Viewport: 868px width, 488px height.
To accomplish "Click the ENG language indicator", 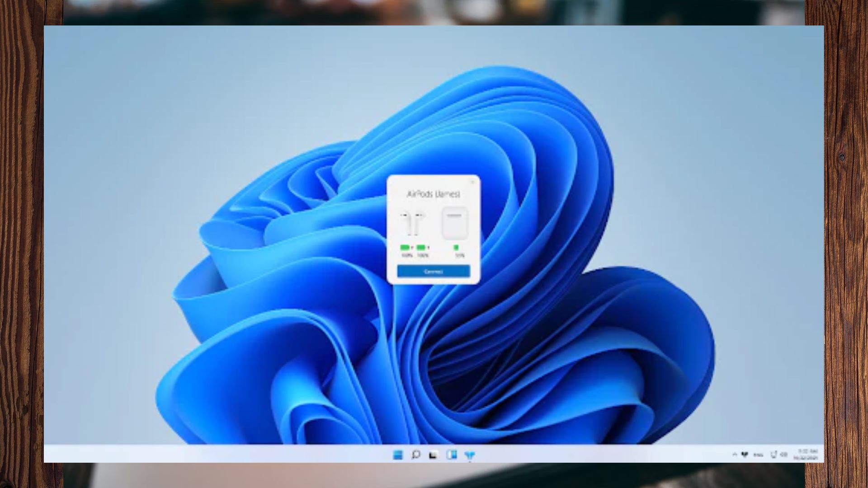I will click(x=758, y=455).
